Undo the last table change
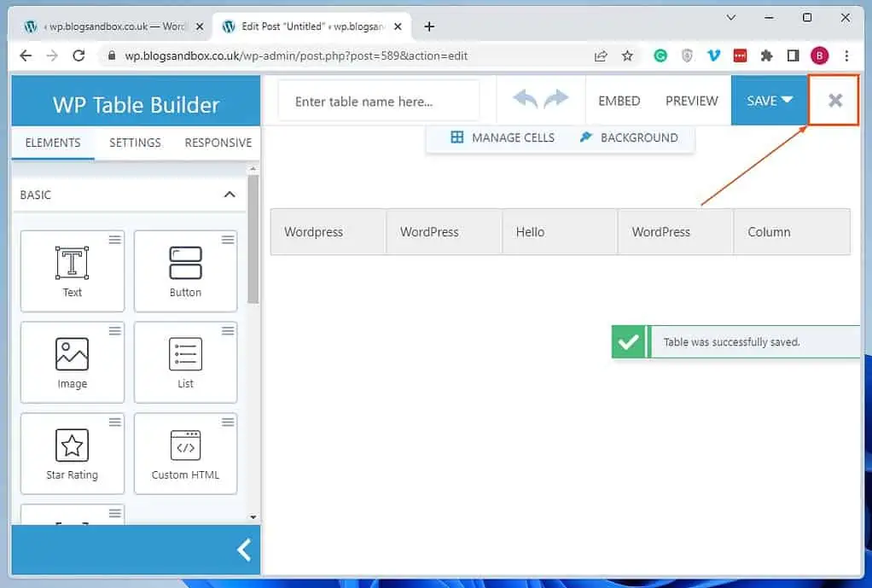 (525, 100)
